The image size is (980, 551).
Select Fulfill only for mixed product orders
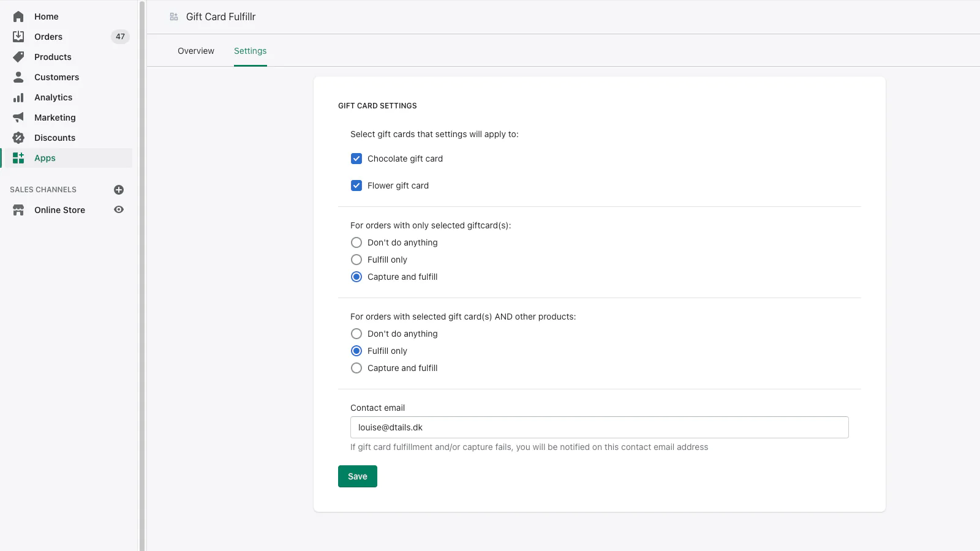point(356,351)
